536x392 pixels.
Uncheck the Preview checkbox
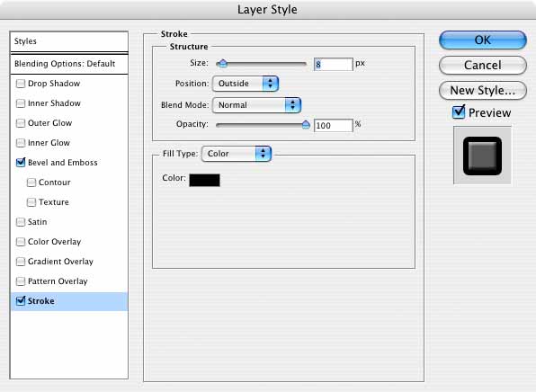tap(459, 112)
